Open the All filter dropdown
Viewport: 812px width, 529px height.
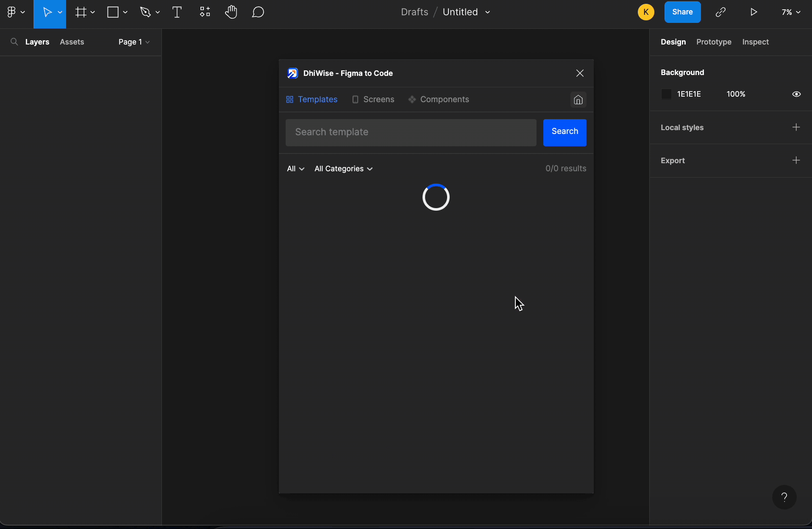(295, 169)
